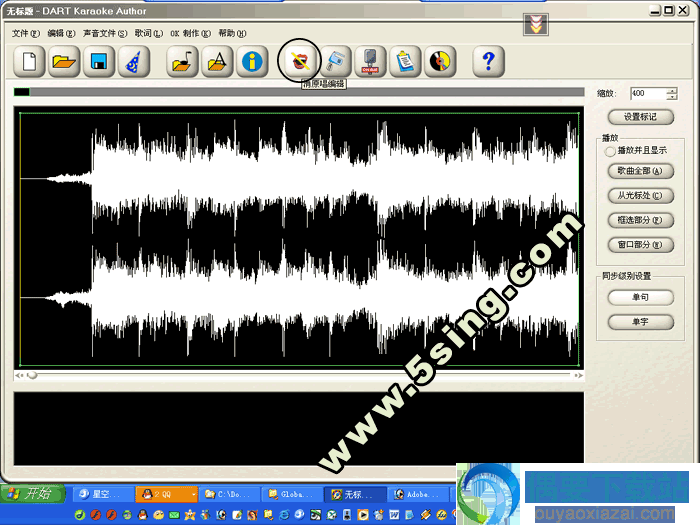Click the green circular quick launch icon
Viewport: 700px width, 525px height.
point(79,515)
